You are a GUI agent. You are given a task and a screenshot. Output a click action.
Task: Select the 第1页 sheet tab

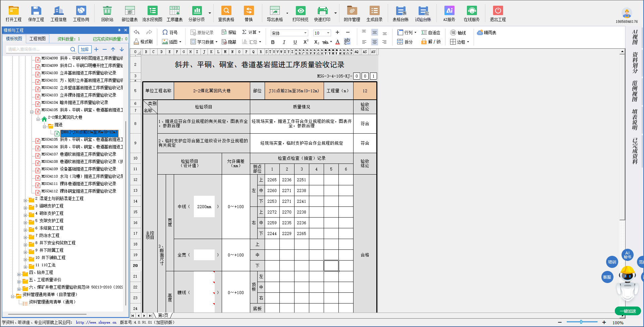tap(163, 315)
